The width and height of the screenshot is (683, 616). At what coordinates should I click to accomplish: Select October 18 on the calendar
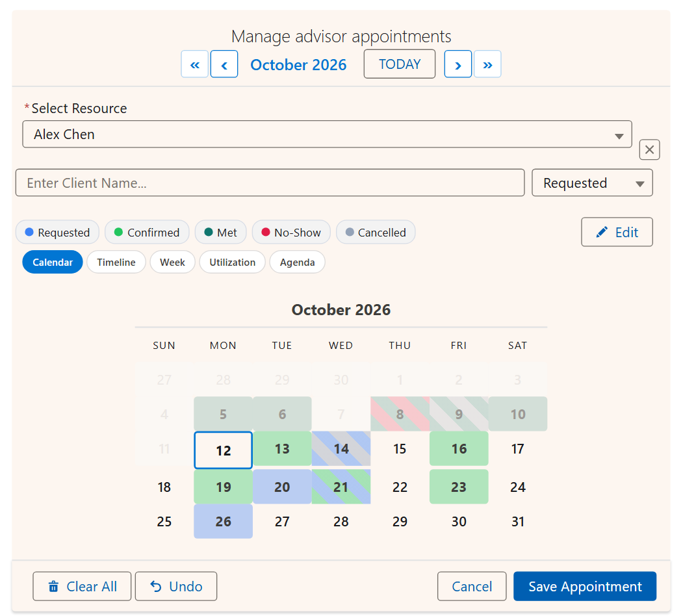pyautogui.click(x=164, y=487)
